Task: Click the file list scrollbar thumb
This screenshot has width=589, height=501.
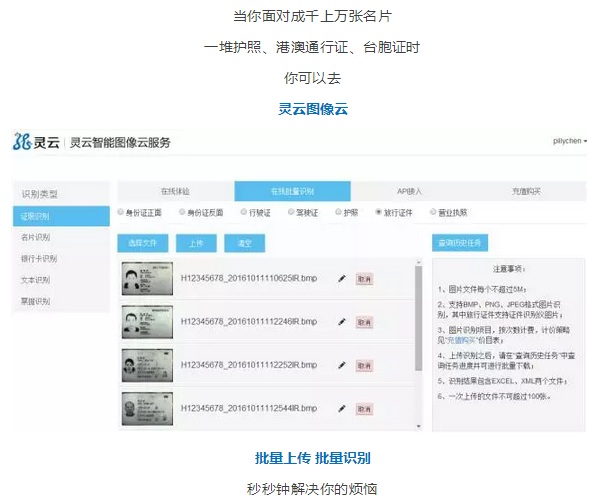Action: pos(418,318)
